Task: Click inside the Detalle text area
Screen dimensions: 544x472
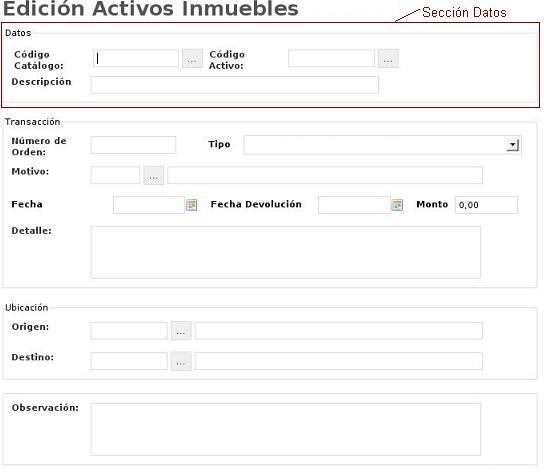Action: click(x=286, y=252)
